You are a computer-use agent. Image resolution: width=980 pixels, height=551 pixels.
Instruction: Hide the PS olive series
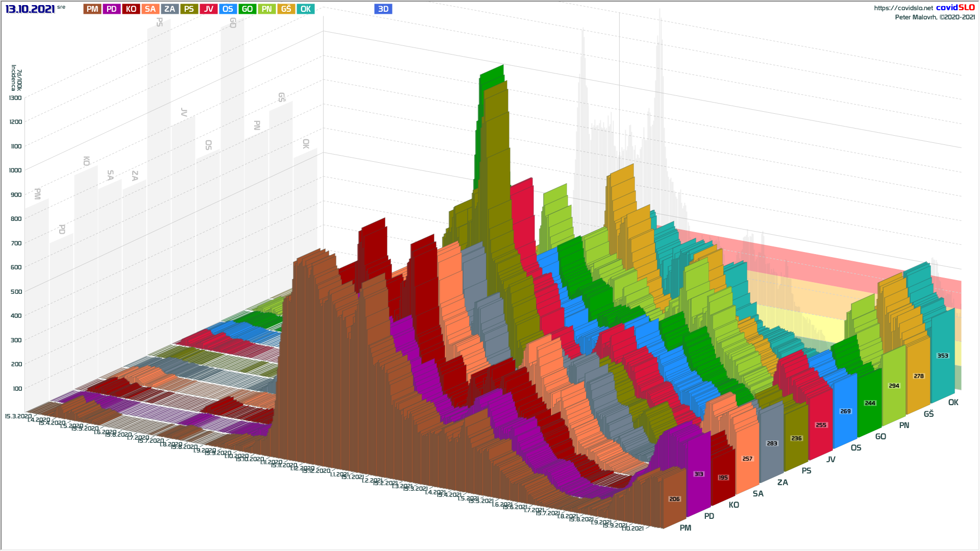[189, 9]
